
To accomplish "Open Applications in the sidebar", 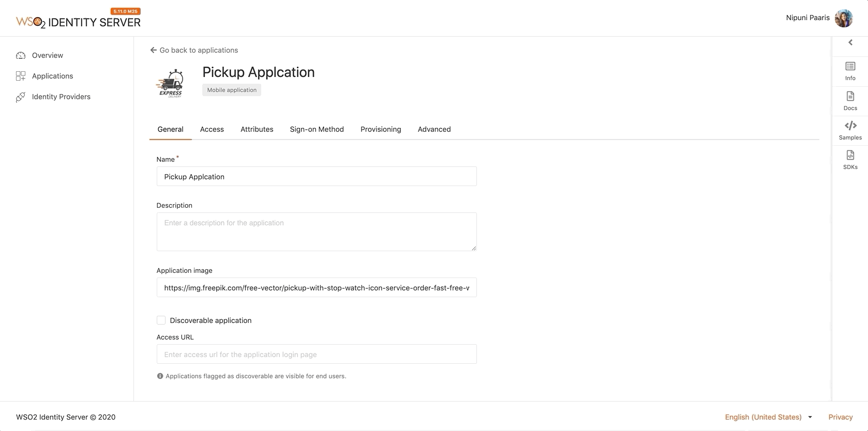I will (52, 76).
